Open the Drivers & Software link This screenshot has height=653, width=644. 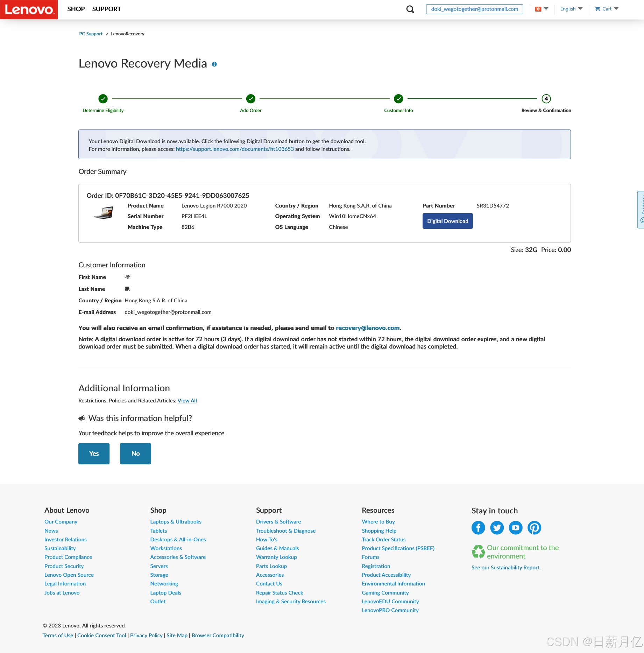click(x=278, y=522)
